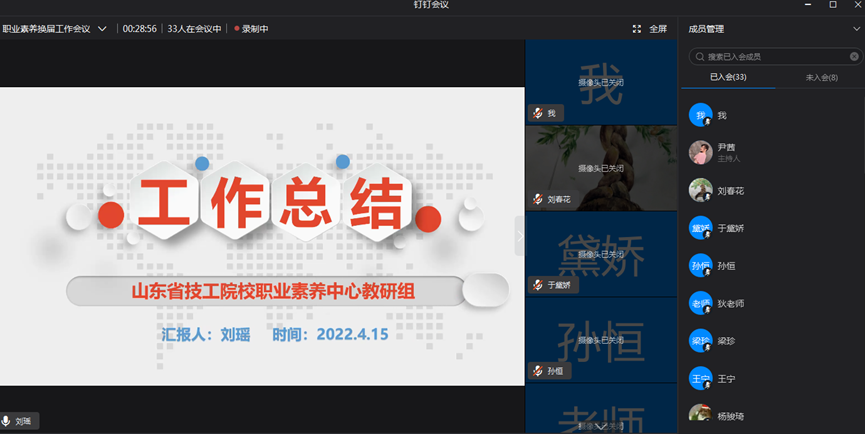865x434 pixels.
Task: Click the muted mic badge on 梁珍's avatar
Action: click(x=707, y=347)
